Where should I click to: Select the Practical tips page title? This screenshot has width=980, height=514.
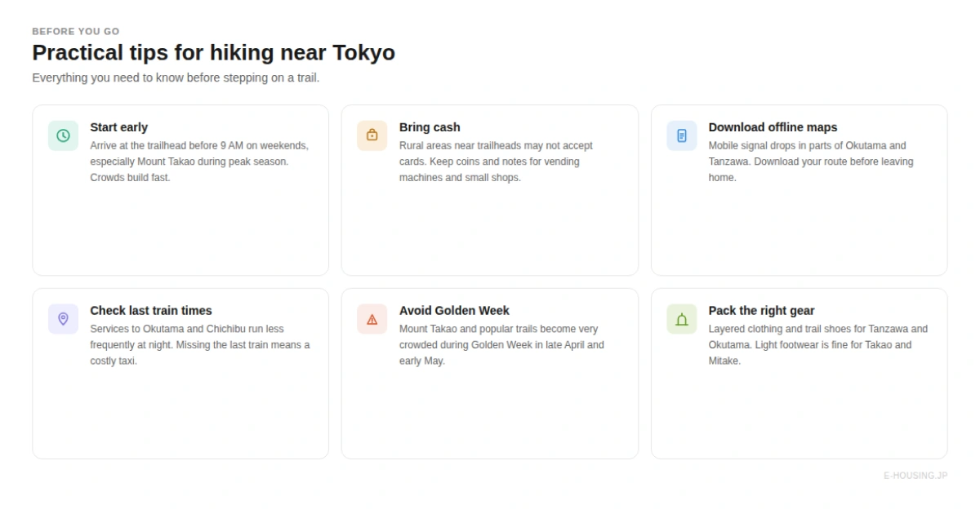pos(213,52)
